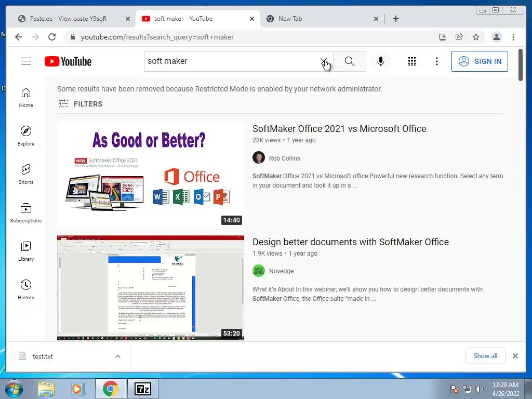Close the soft maker YouTube tab

[252, 19]
